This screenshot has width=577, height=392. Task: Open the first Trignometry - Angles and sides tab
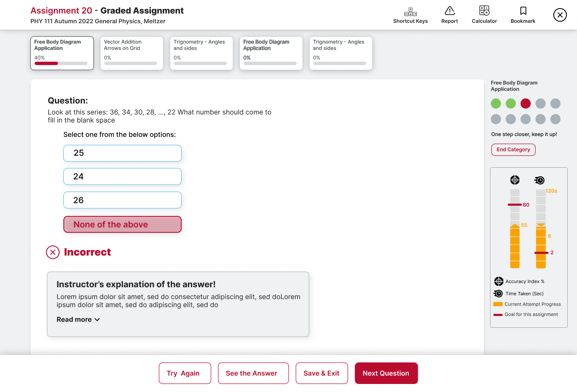coord(201,53)
